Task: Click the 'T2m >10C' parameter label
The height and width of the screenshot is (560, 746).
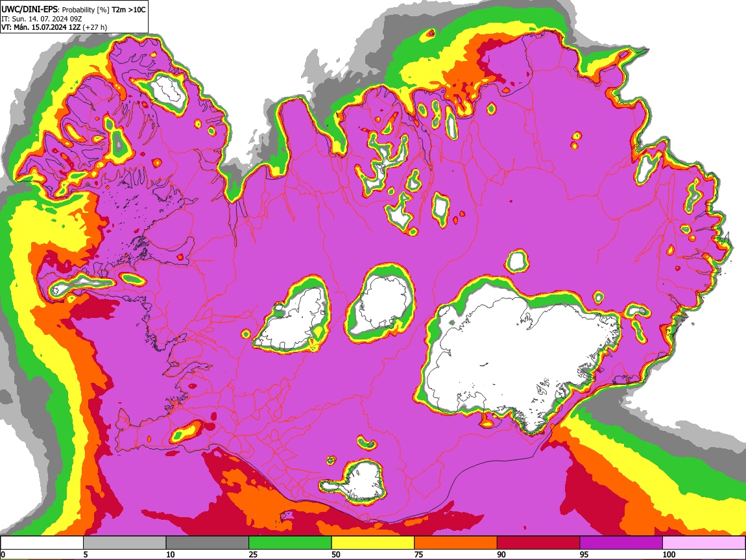Action: [x=128, y=10]
